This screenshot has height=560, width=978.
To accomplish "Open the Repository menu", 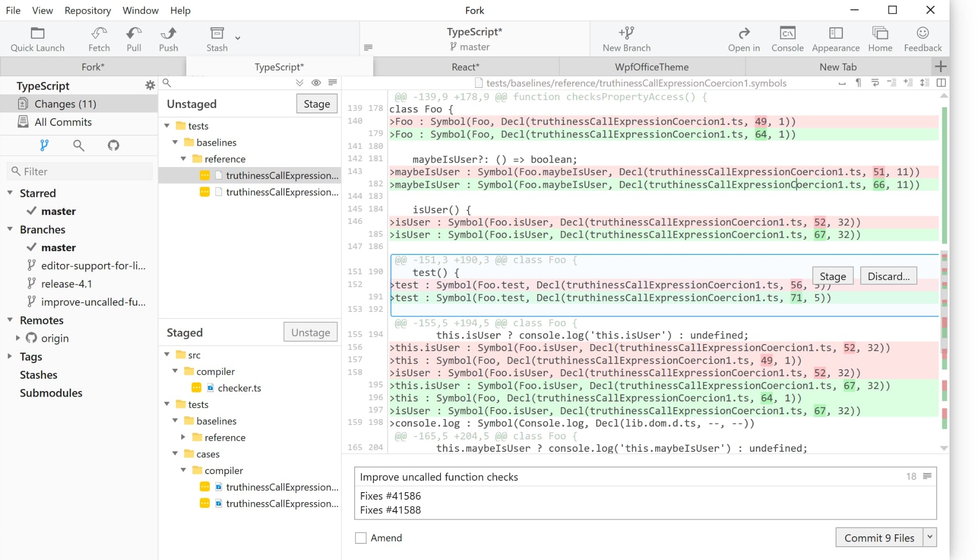I will click(88, 10).
